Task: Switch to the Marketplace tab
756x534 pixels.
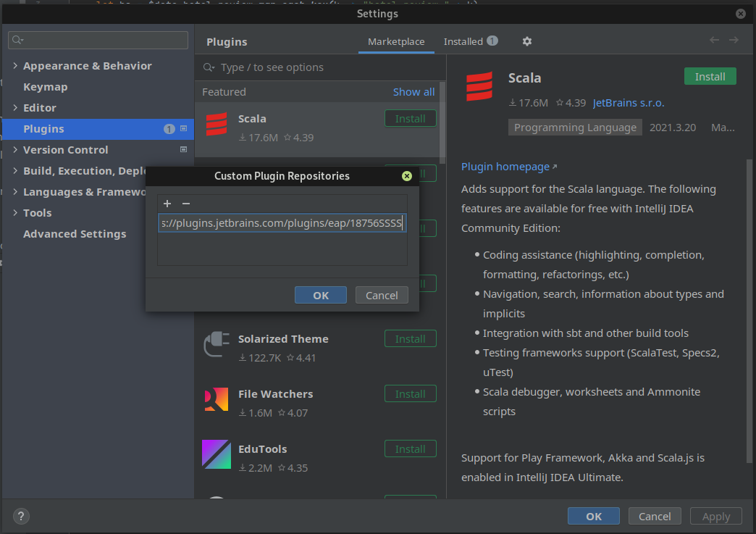Action: click(x=396, y=41)
